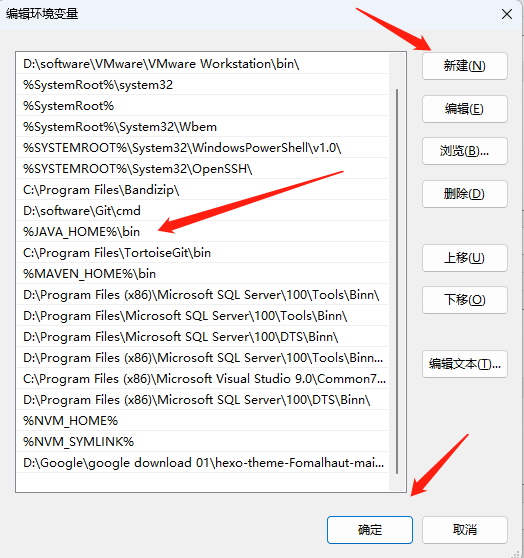This screenshot has height=558, width=524.
Task: Select the Visual Studio 9.0\Common7... entry
Action: (x=203, y=379)
